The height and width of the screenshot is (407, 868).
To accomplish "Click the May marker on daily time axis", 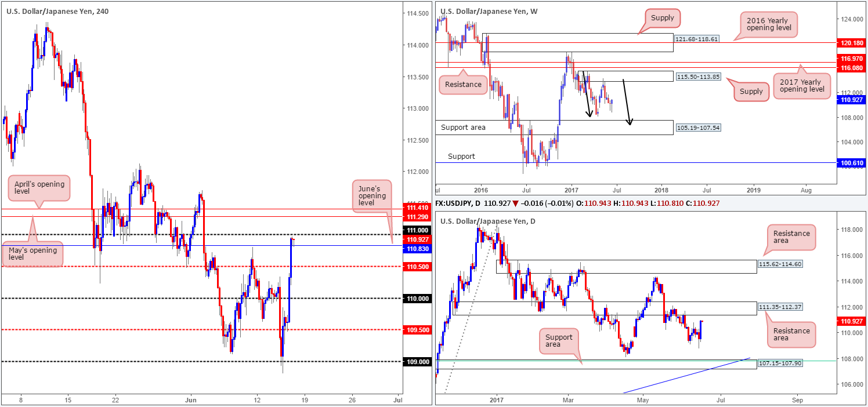I will point(644,400).
